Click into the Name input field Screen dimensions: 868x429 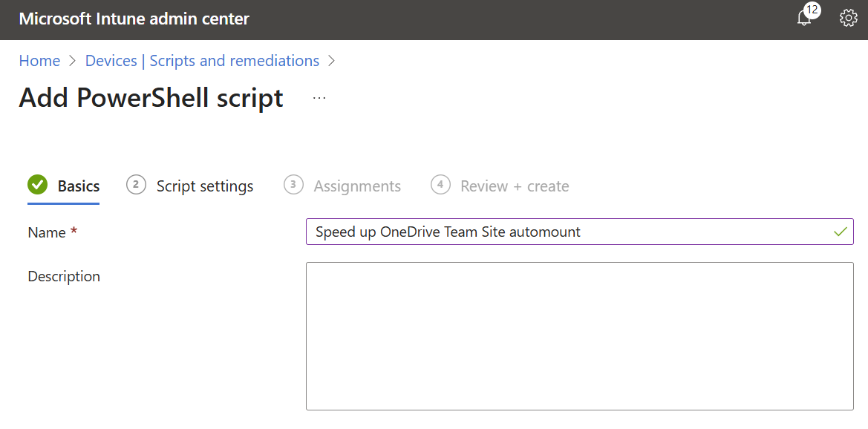[x=580, y=232]
